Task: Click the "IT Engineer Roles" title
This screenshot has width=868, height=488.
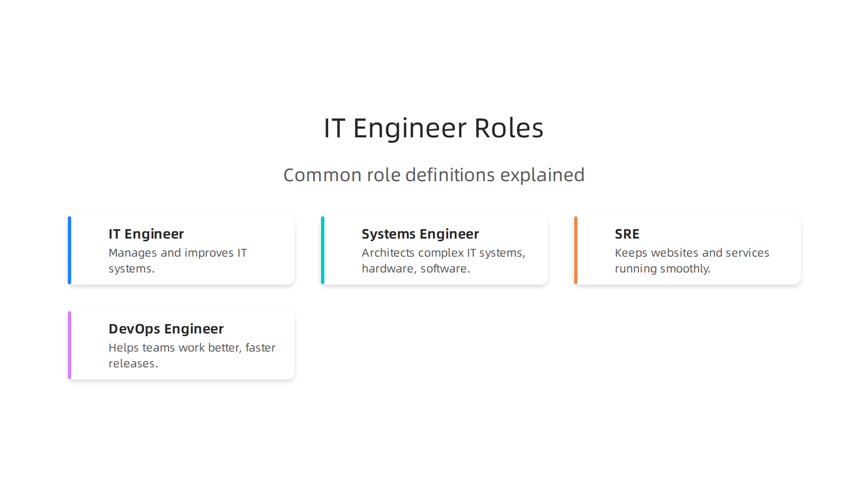Action: 434,128
